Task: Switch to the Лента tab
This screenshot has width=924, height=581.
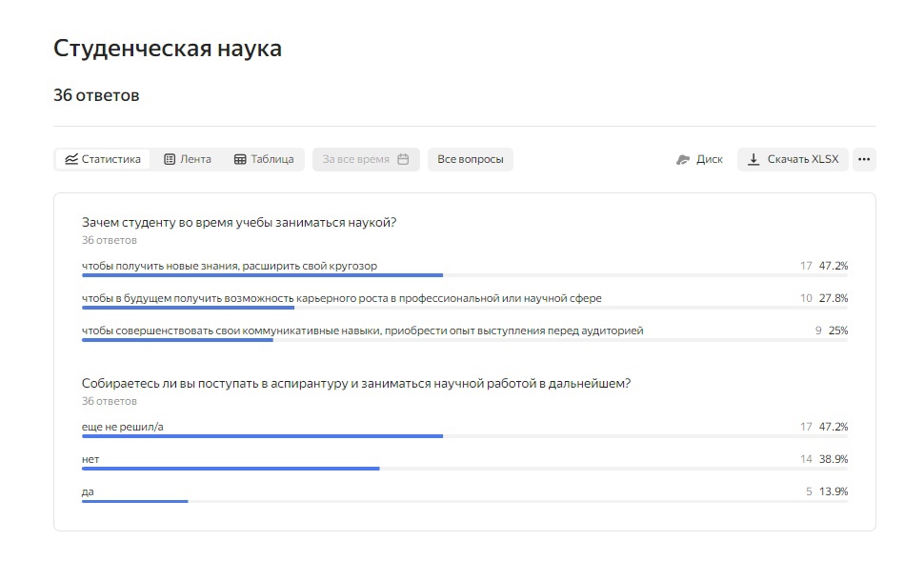Action: [x=188, y=159]
